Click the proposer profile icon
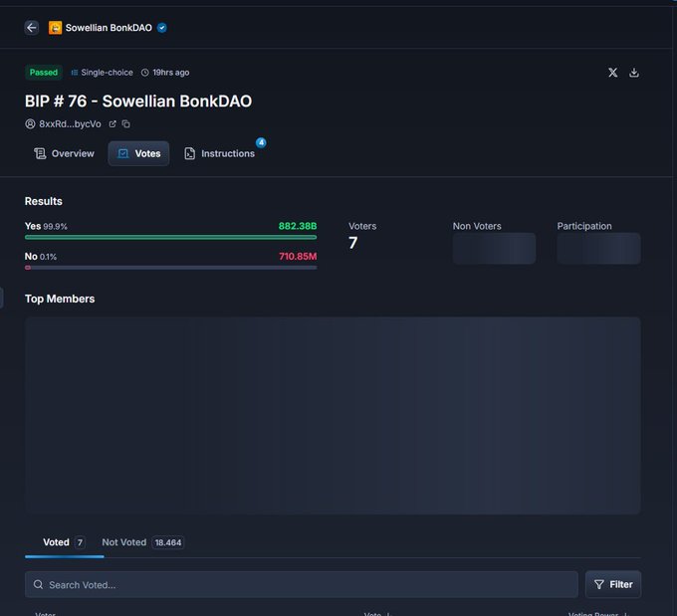This screenshot has width=677, height=616. pyautogui.click(x=30, y=124)
